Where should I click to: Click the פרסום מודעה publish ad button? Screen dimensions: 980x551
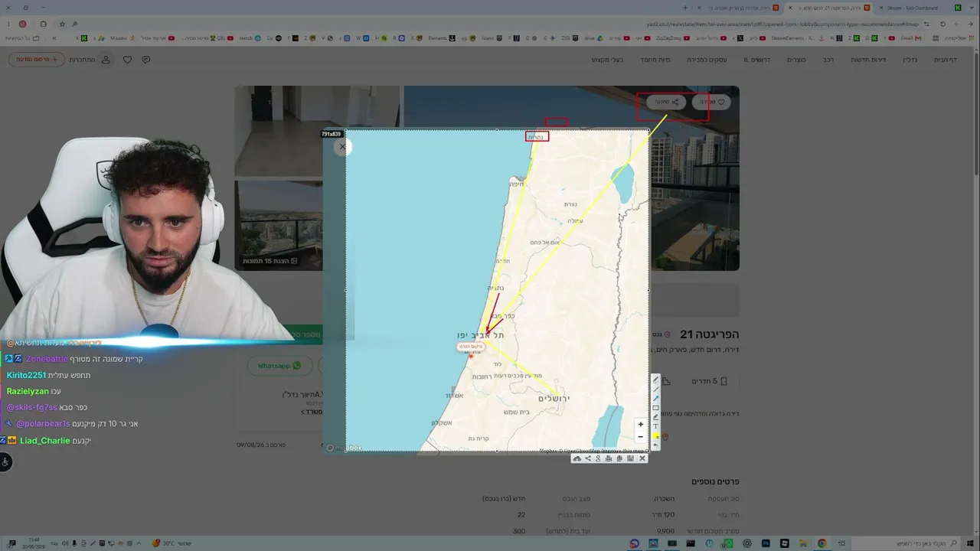coord(37,59)
